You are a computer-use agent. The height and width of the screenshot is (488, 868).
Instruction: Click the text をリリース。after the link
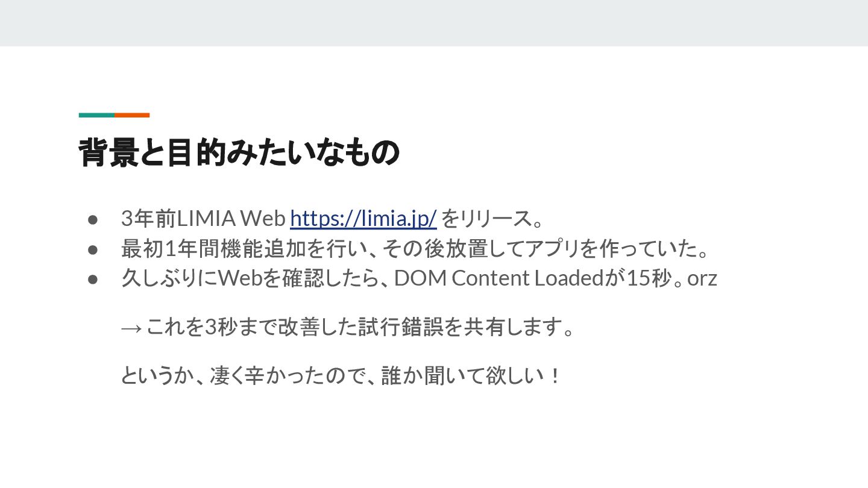(492, 218)
